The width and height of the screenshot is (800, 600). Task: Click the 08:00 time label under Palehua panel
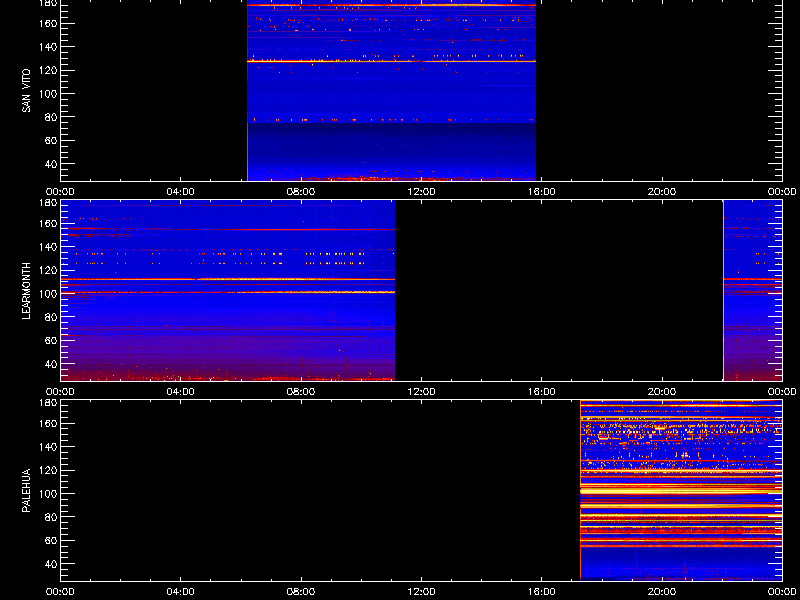[x=301, y=592]
